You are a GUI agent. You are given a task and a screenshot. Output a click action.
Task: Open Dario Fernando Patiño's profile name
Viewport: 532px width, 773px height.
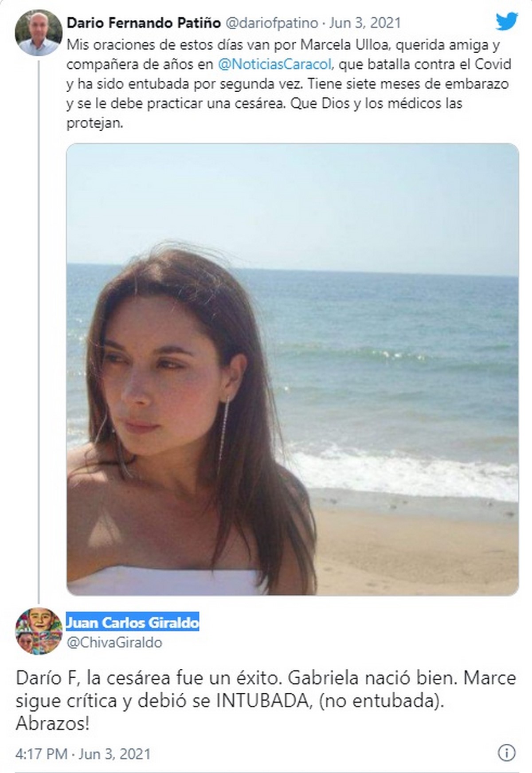(x=144, y=23)
